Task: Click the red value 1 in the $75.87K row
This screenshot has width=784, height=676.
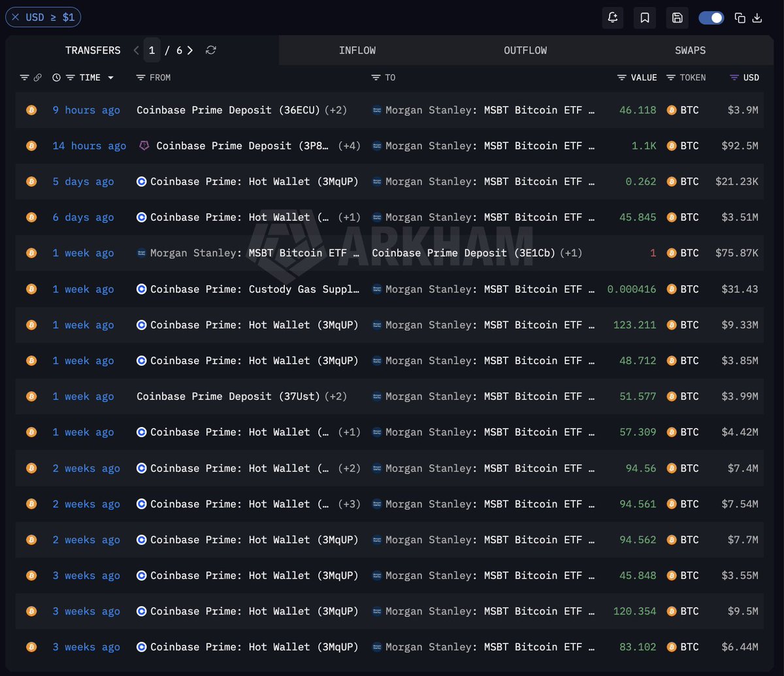Action: [653, 253]
